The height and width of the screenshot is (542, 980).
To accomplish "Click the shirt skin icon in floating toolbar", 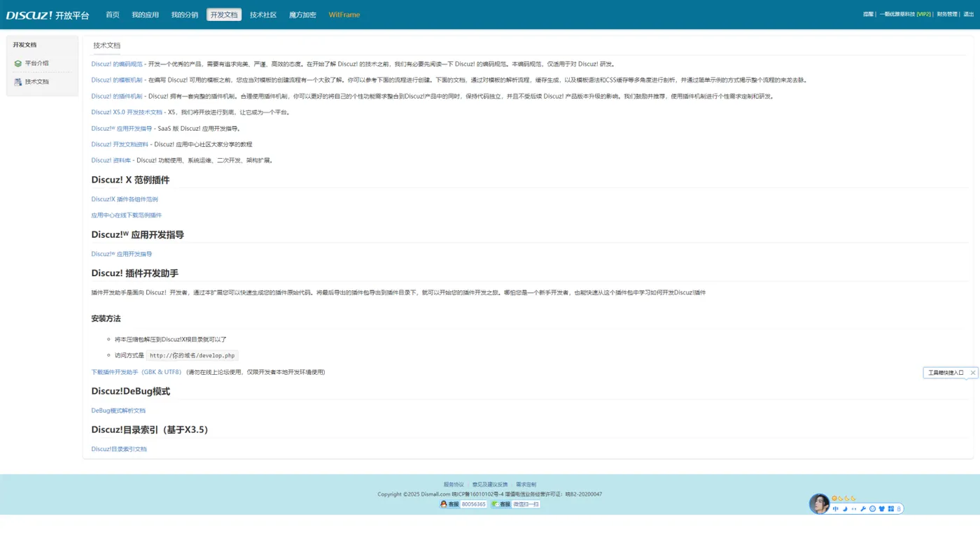I will (x=881, y=508).
